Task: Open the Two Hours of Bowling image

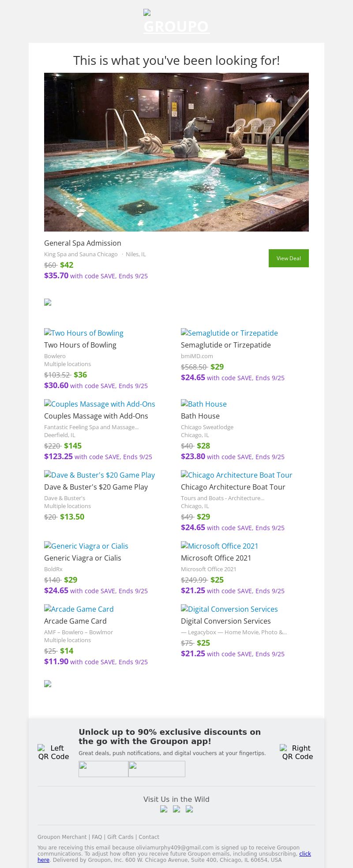Action: pyautogui.click(x=84, y=333)
